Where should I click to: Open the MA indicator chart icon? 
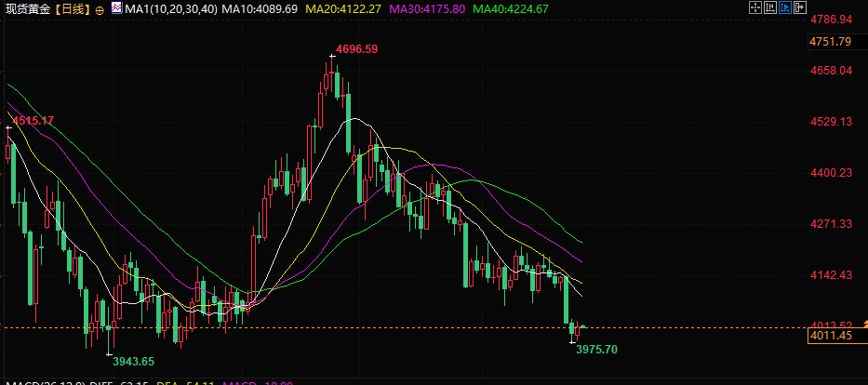(117, 8)
